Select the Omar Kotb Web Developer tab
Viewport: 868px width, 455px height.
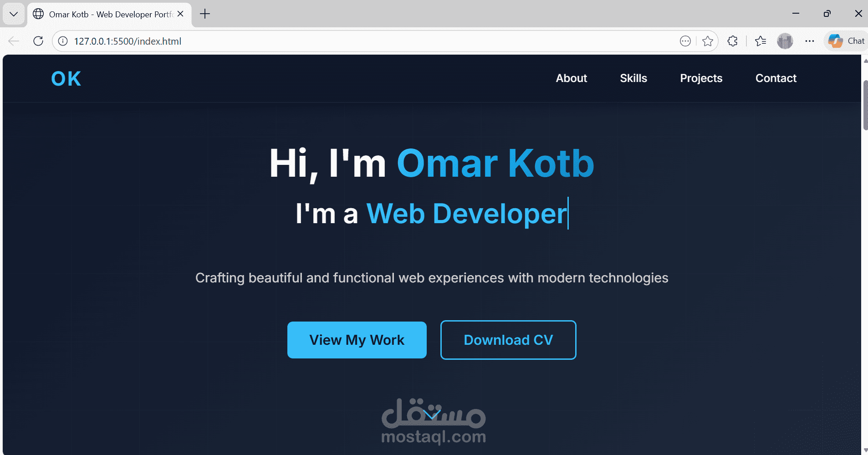[109, 14]
